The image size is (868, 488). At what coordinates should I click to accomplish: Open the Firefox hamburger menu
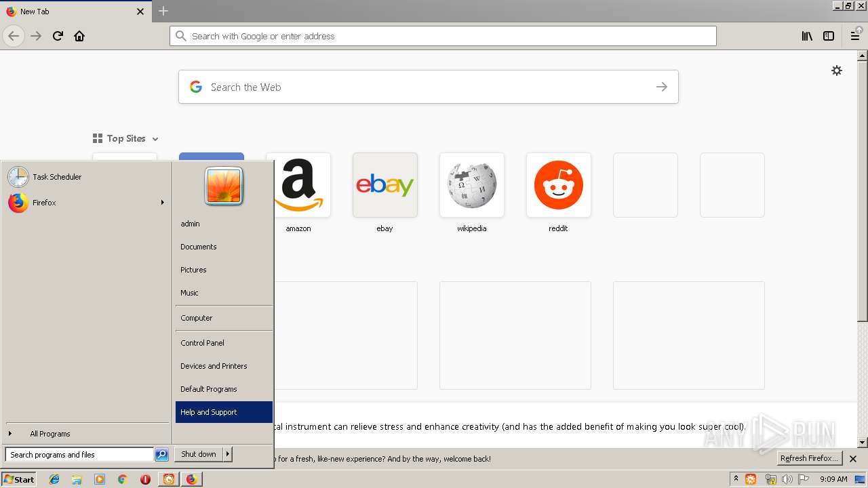(855, 36)
